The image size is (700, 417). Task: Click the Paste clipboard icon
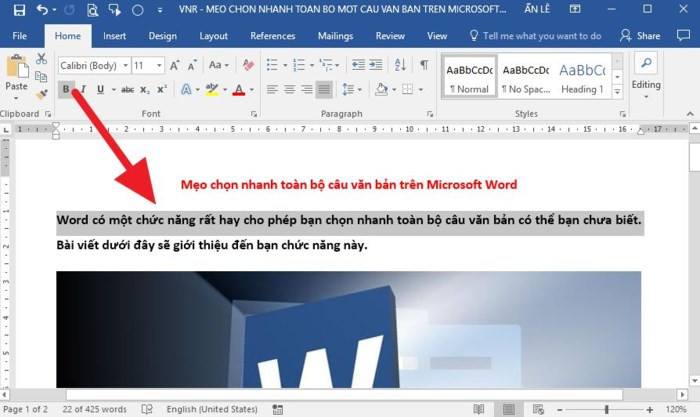point(17,68)
